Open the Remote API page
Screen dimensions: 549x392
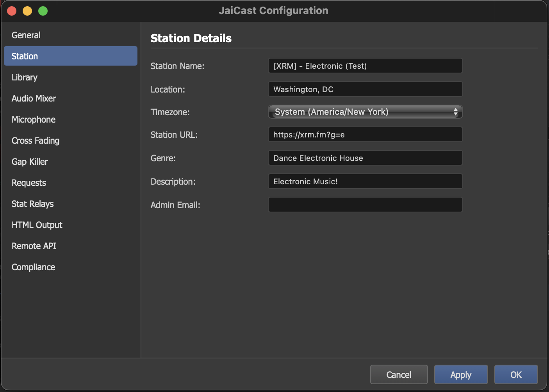pos(70,246)
